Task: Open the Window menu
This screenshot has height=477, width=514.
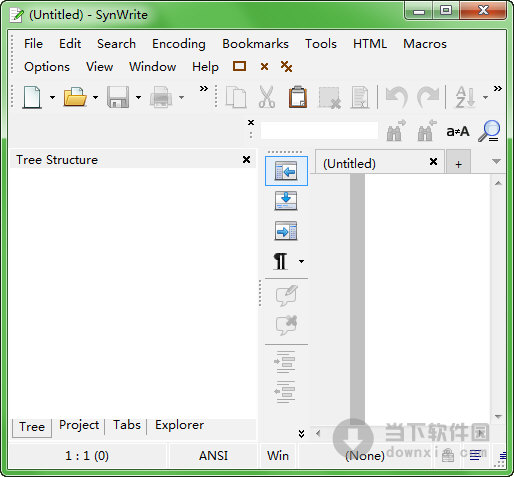Action: (153, 67)
